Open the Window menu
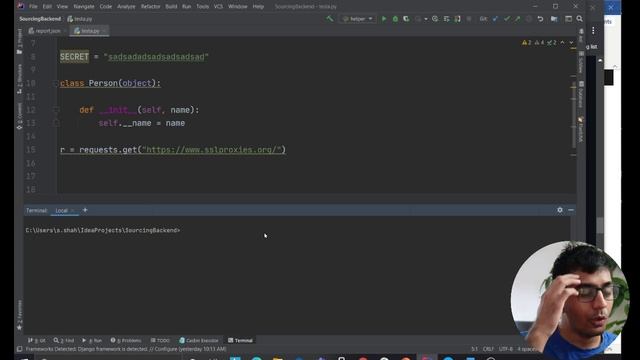The image size is (640, 360). (x=238, y=7)
